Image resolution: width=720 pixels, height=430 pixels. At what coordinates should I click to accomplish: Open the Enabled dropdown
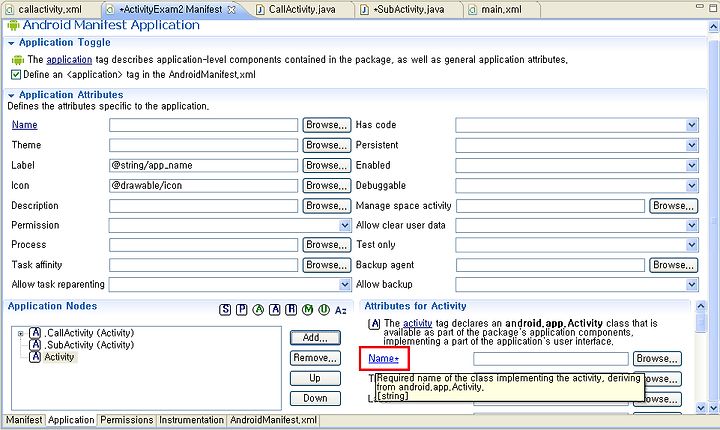pos(692,165)
